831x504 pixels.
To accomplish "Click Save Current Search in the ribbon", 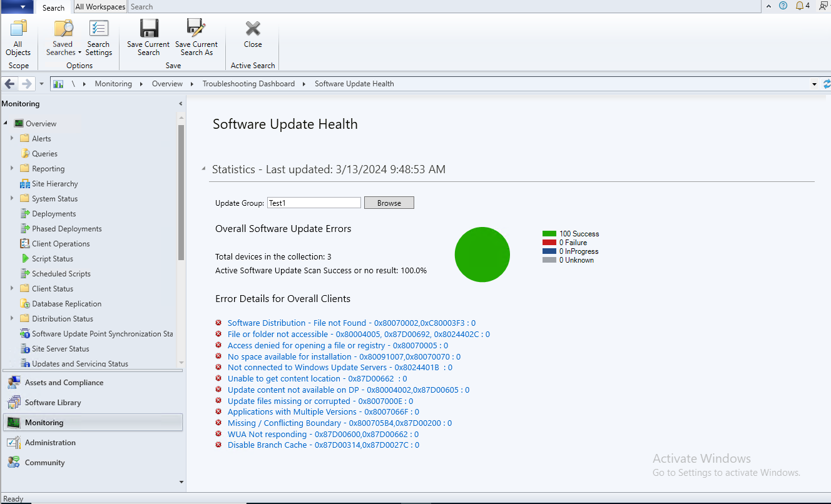I will tap(148, 38).
